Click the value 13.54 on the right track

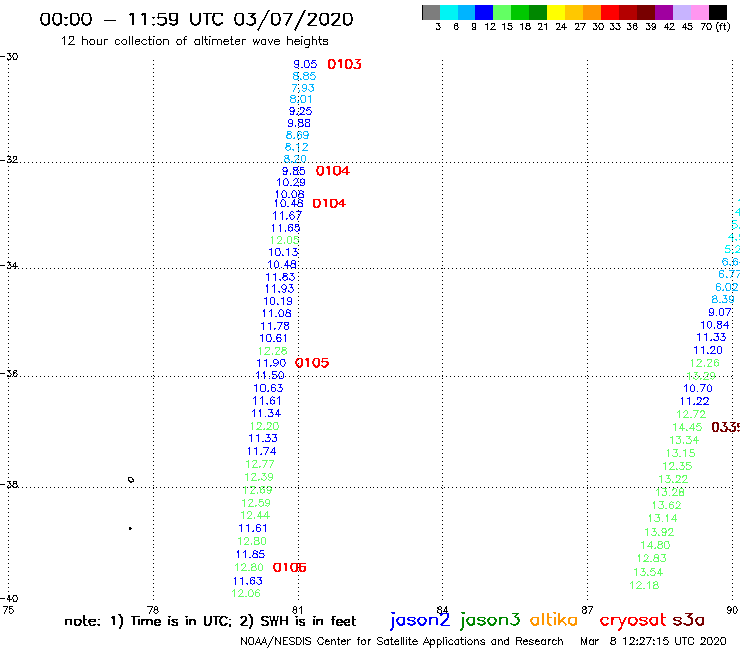point(648,572)
